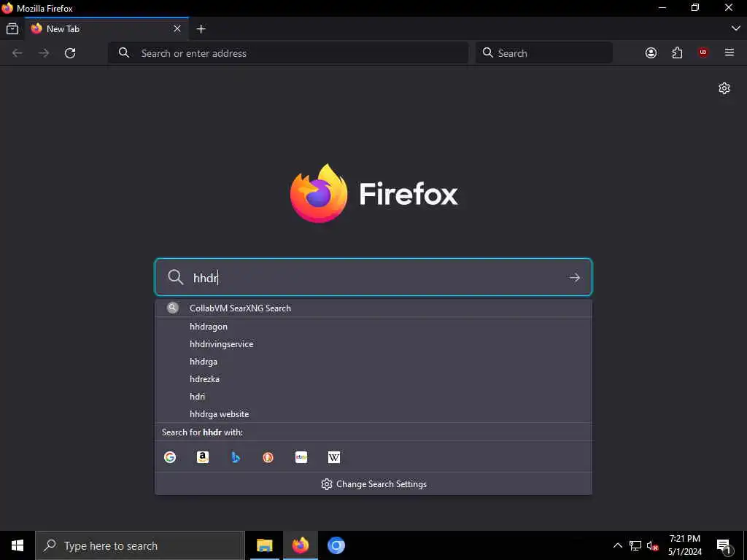Search with Amazon icon
The image size is (747, 560).
(203, 457)
